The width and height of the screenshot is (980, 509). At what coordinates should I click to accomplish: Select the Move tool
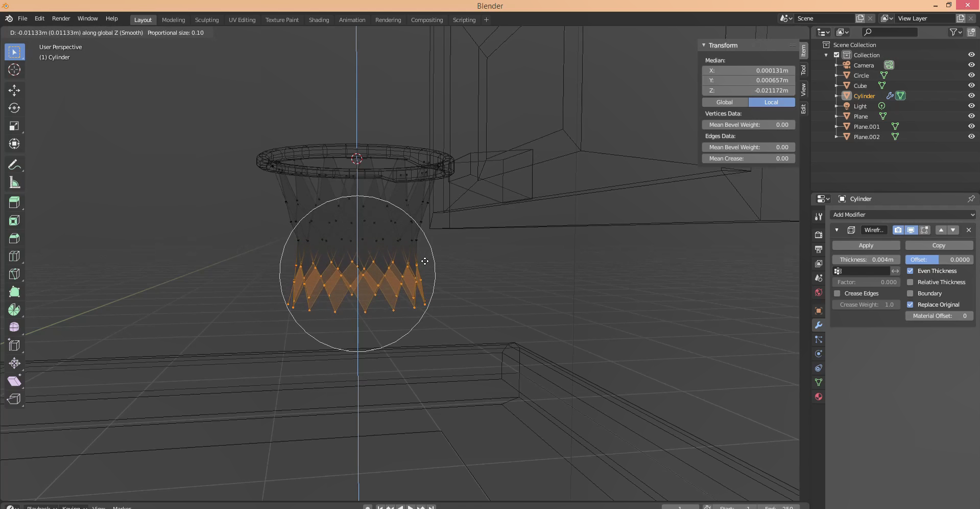14,90
